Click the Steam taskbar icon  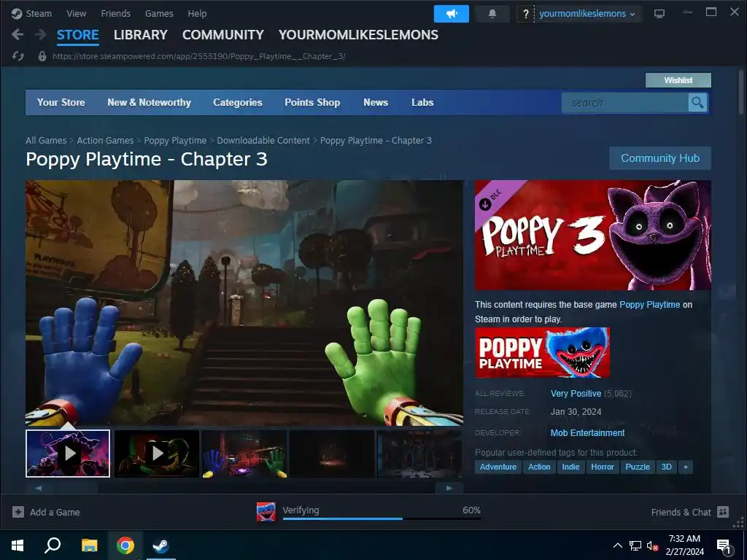[160, 545]
